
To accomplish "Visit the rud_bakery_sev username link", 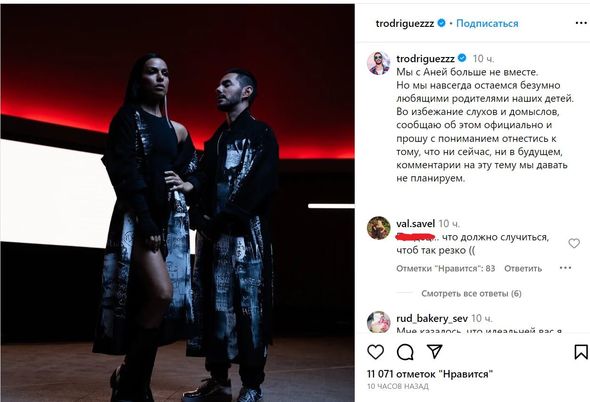I will coord(432,318).
